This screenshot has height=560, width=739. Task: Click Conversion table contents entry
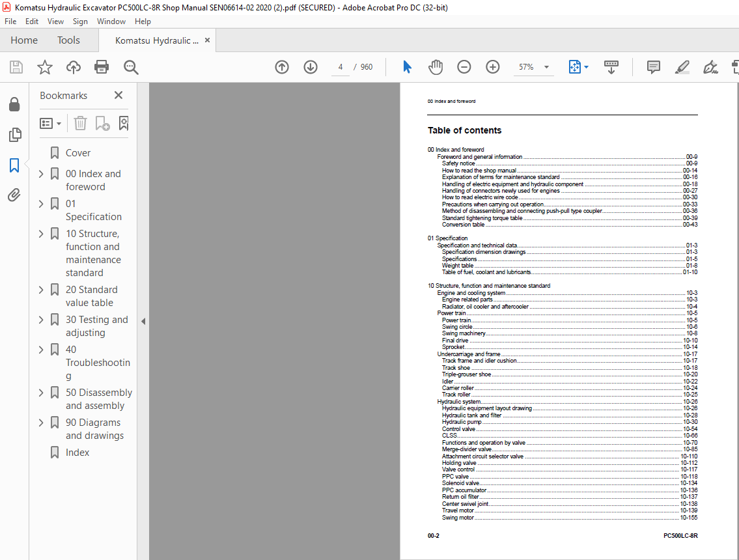(x=569, y=225)
